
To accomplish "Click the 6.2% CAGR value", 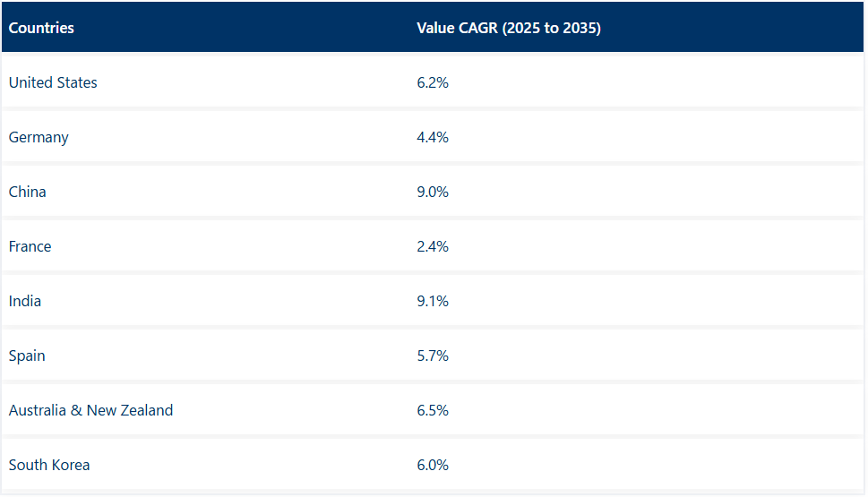I will click(x=433, y=82).
